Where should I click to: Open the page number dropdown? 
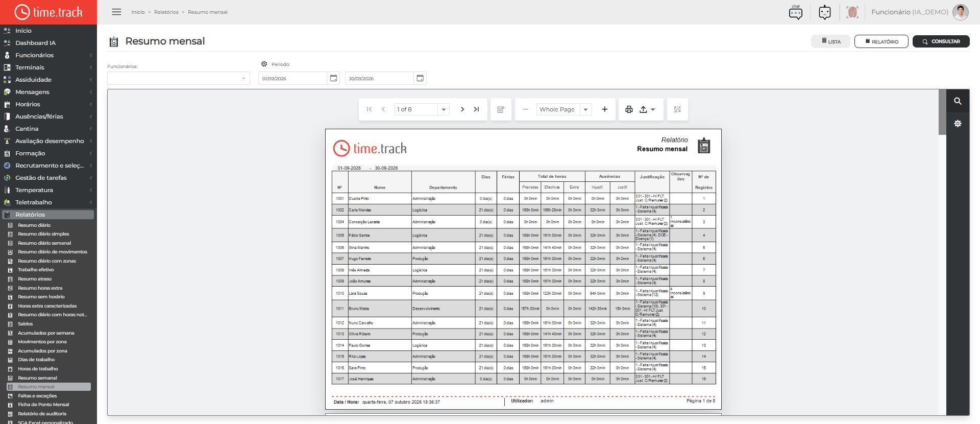[444, 109]
